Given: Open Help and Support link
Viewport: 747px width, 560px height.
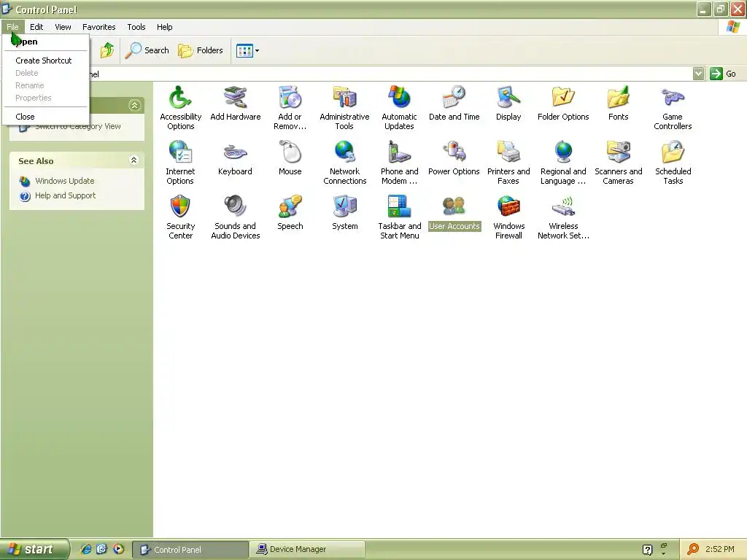Looking at the screenshot, I should (x=65, y=195).
